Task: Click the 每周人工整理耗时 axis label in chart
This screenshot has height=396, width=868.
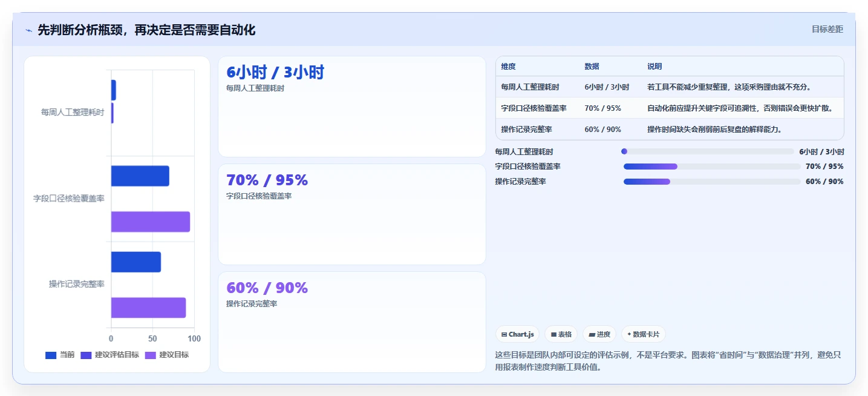Action: pyautogui.click(x=73, y=112)
